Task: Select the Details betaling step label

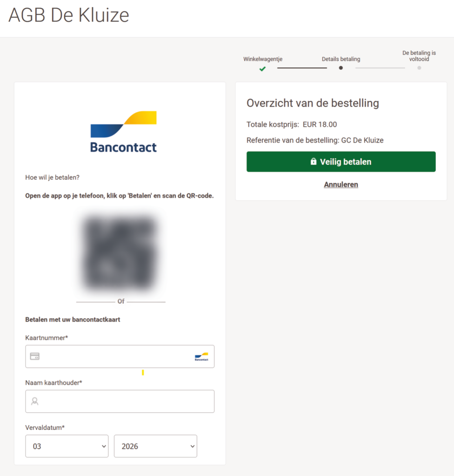Action: click(341, 59)
